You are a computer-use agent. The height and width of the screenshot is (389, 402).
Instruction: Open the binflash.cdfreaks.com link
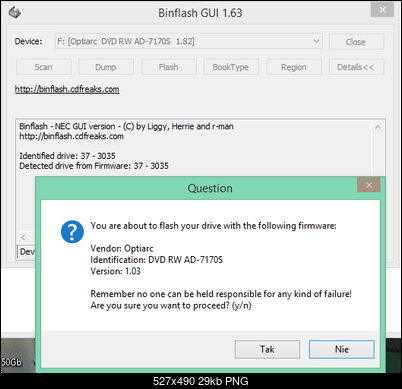[67, 89]
